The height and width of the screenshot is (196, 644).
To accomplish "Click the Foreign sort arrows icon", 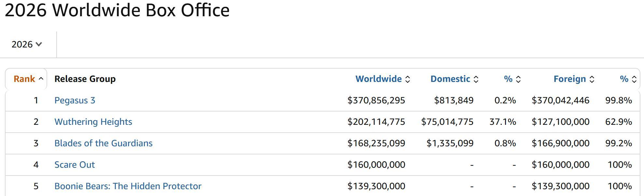I will (592, 79).
